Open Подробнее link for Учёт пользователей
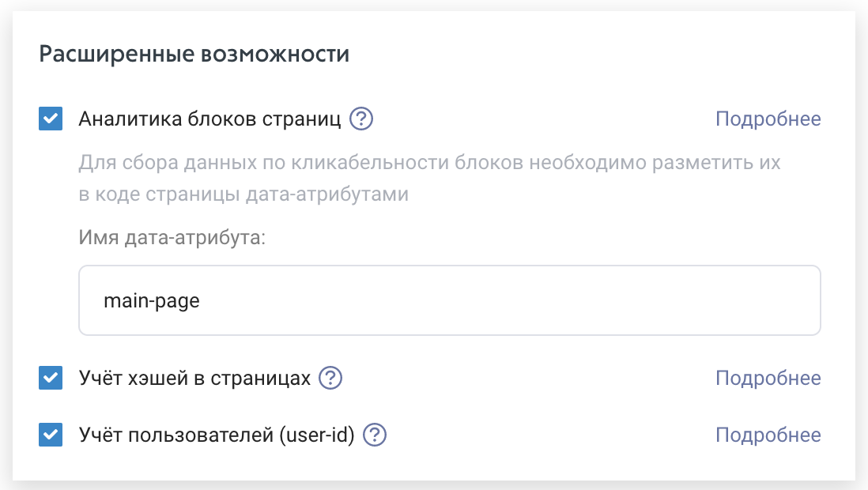Image resolution: width=868 pixels, height=490 pixels. click(x=768, y=435)
